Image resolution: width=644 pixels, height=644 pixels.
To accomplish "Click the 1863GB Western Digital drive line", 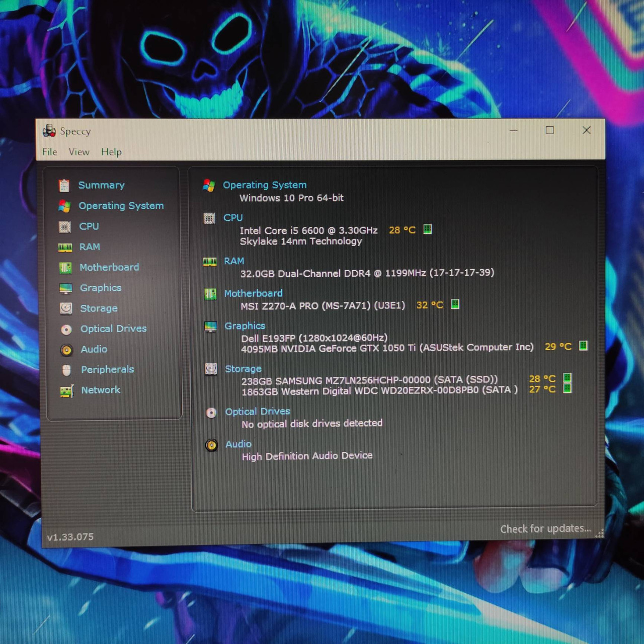I will pyautogui.click(x=379, y=390).
